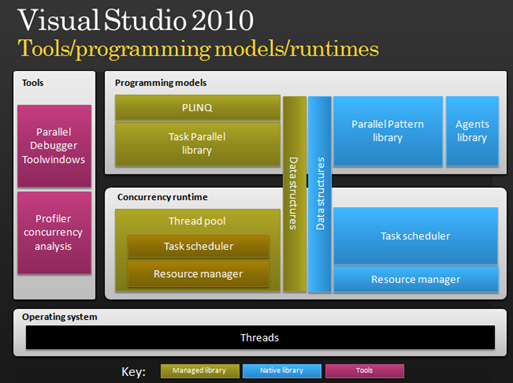Screen dimensions: 513x383
Task: Click the gold Resource manager box
Action: coord(198,274)
